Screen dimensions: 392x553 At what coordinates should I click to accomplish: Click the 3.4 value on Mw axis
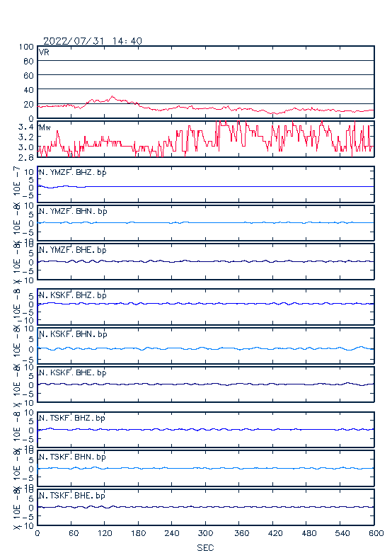point(26,127)
